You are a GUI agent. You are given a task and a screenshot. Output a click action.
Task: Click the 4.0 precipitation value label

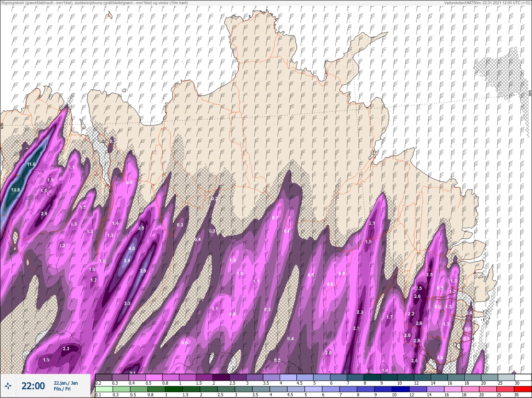click(132, 248)
